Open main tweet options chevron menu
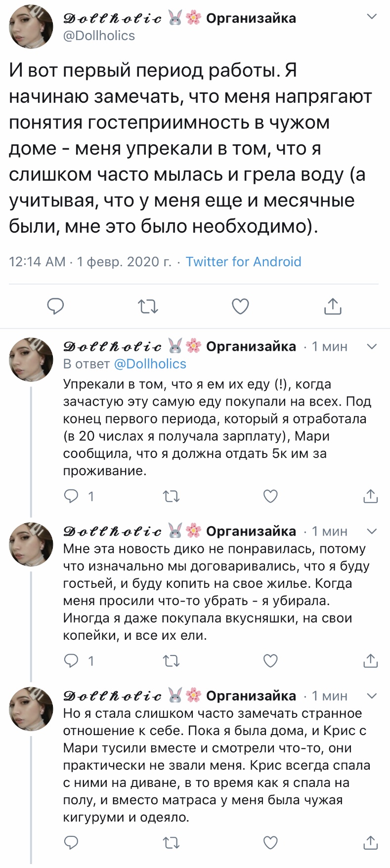Image resolution: width=390 pixels, height=868 pixels. (x=372, y=17)
